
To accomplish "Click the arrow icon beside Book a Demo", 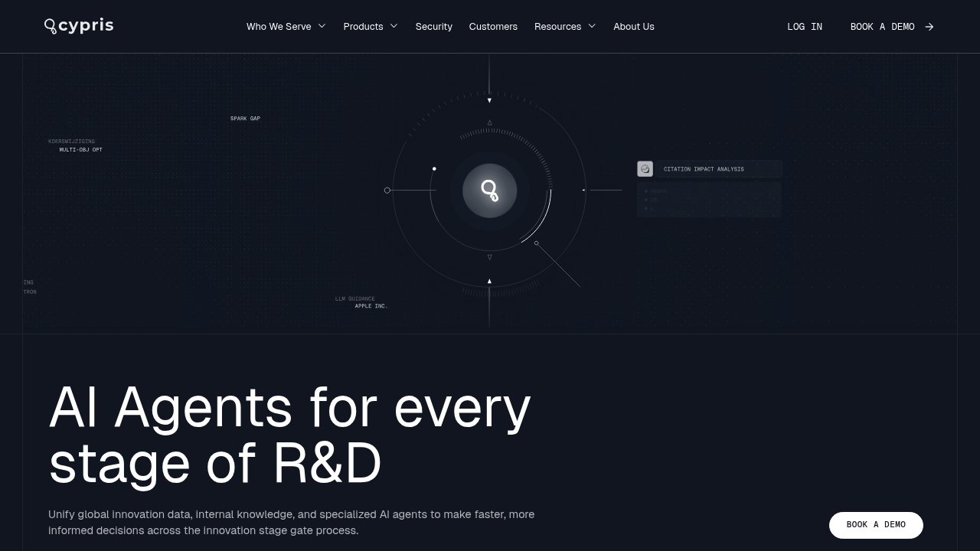I will (929, 27).
